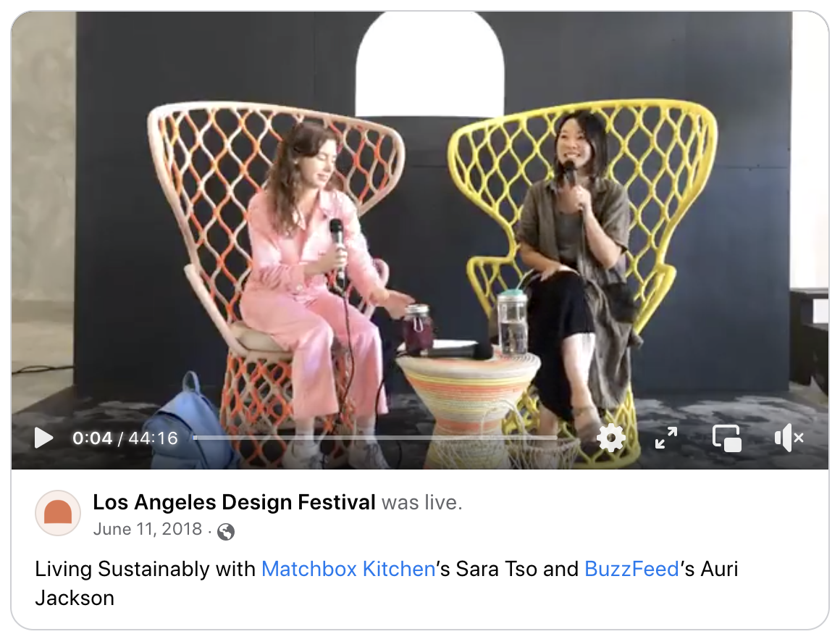The width and height of the screenshot is (840, 642).
Task: Open the Los Angeles Design Festival page name
Action: (234, 502)
